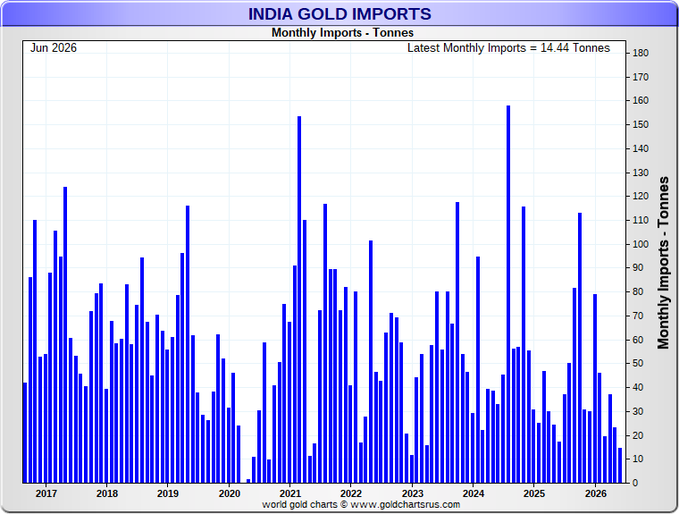This screenshot has height=514, width=679.
Task: Click the 100 y-axis value
Action: point(640,244)
